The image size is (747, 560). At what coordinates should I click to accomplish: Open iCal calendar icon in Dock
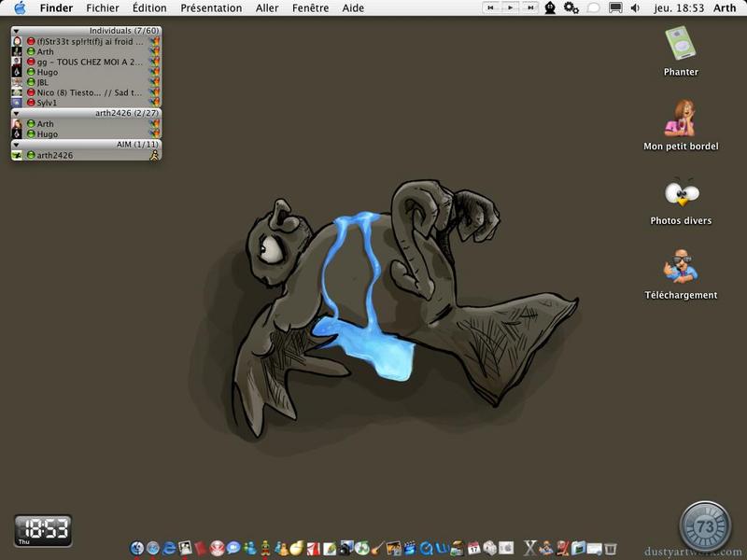pyautogui.click(x=474, y=548)
